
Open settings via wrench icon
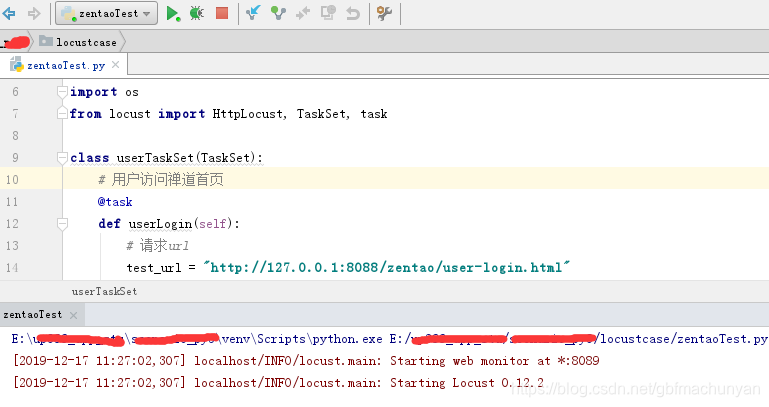384,13
